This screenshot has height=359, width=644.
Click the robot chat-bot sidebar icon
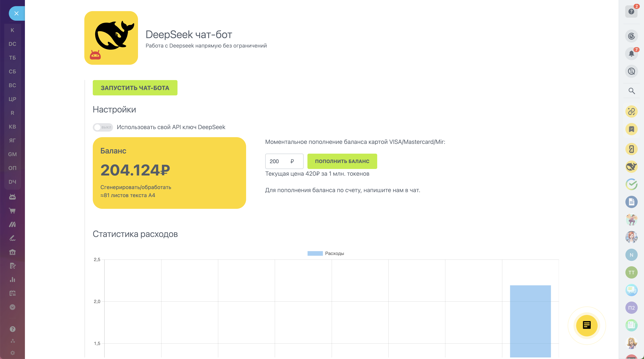click(12, 197)
